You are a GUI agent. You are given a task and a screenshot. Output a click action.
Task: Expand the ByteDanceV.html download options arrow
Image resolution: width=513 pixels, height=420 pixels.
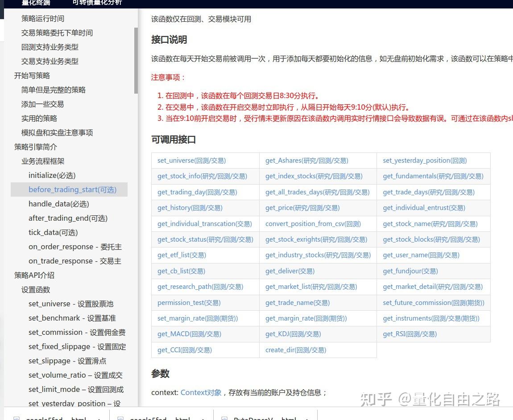point(307,418)
